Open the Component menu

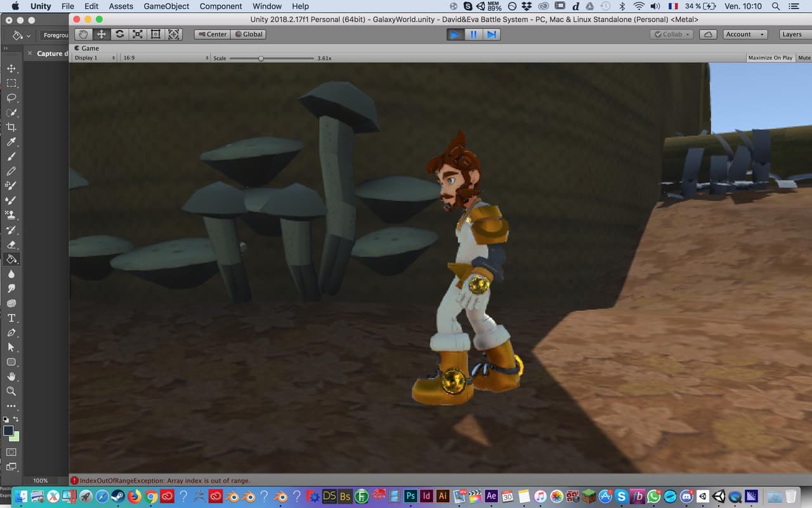[x=221, y=6]
